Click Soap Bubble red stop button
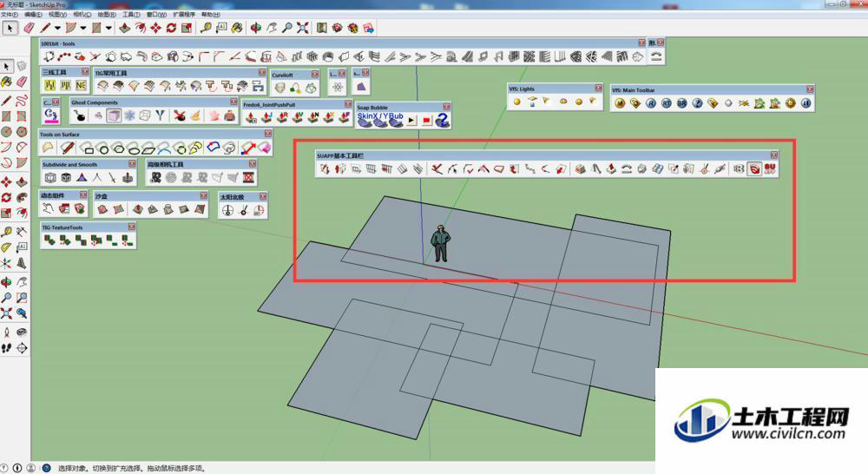Viewport: 868px width, 474px height. click(x=427, y=120)
